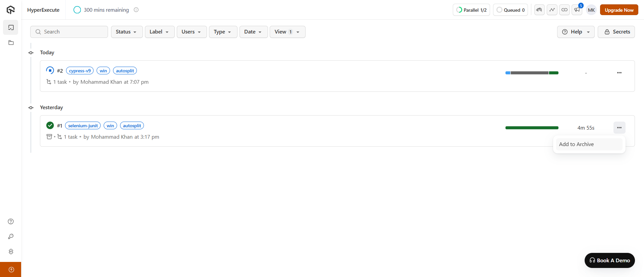Click the tunnel icon in top bar
644x277 pixels.
(539, 10)
